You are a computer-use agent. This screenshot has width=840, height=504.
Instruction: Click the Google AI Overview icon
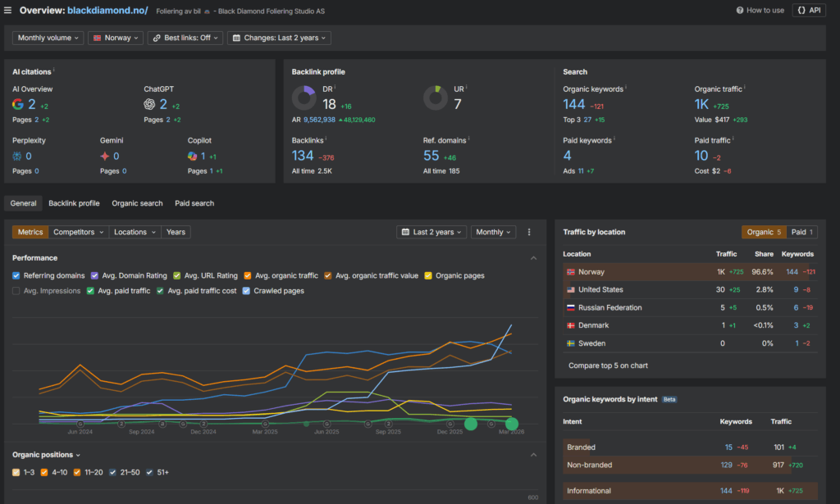coord(18,104)
